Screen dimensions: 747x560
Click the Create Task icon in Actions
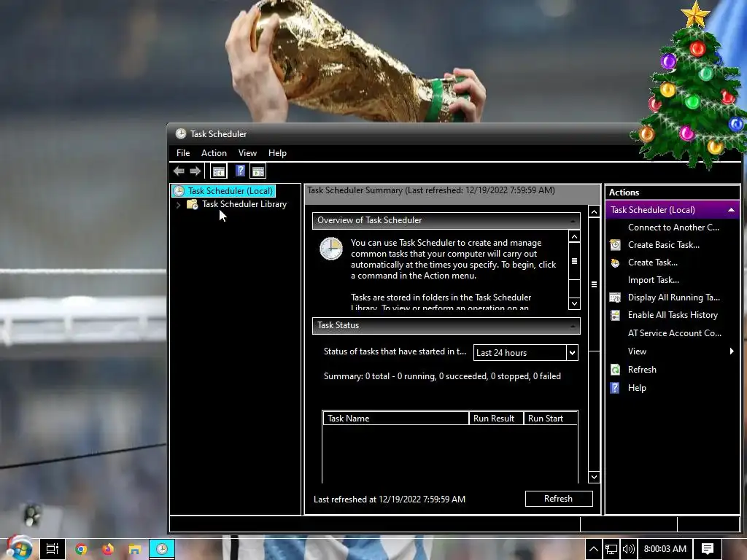[x=616, y=262]
